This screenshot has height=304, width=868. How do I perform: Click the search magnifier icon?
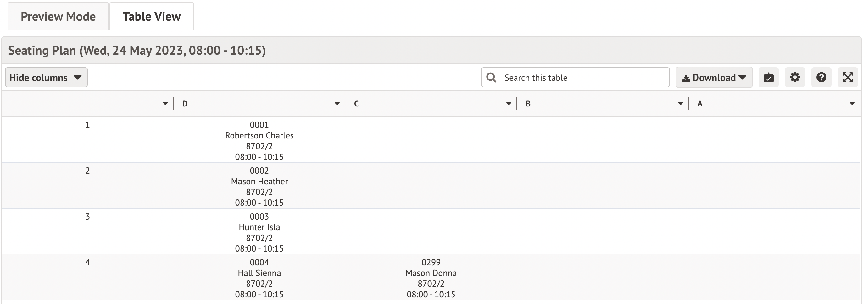[491, 78]
